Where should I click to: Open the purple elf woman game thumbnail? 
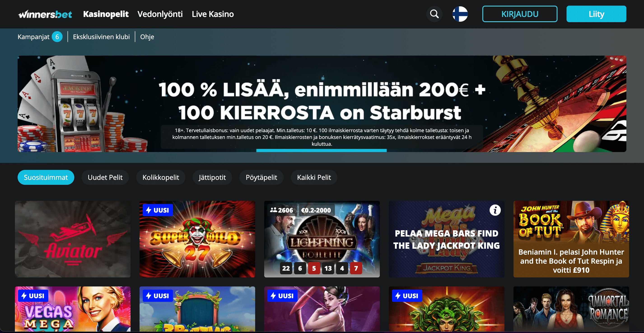[x=322, y=309]
